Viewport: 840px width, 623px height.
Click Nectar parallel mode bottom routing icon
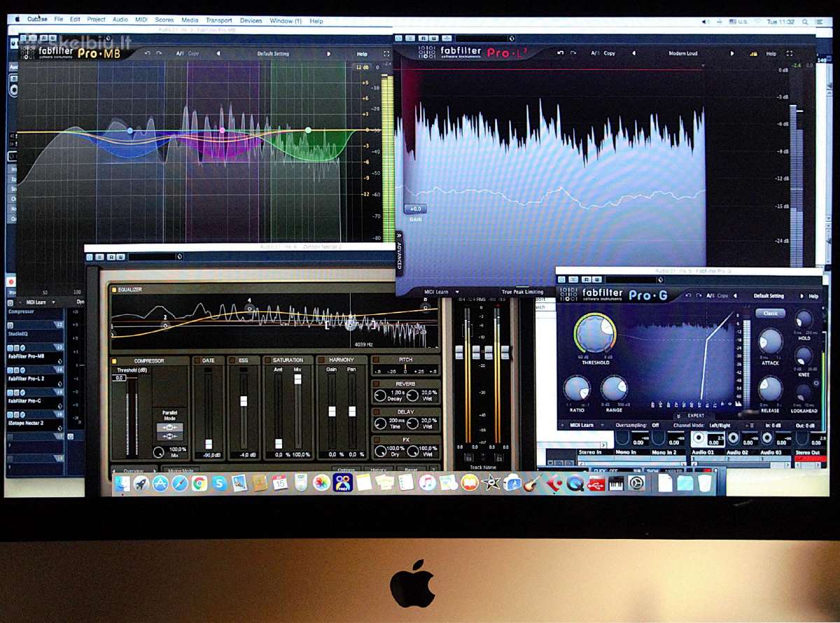(170, 435)
